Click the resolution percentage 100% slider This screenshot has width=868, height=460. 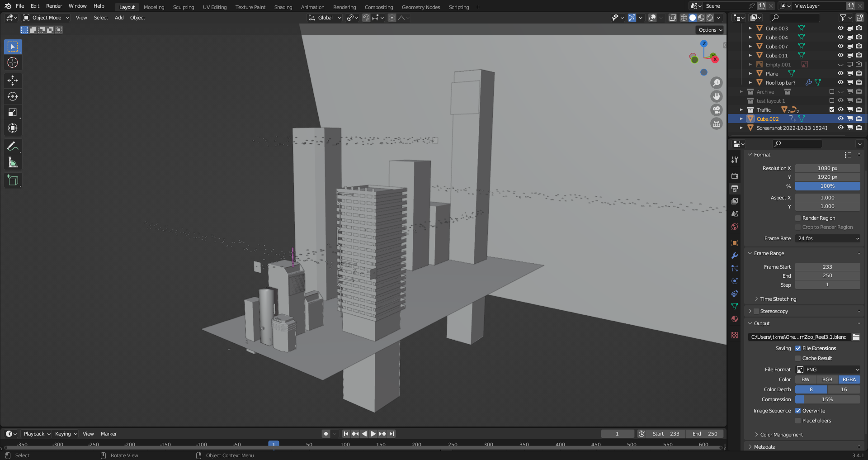click(x=828, y=186)
